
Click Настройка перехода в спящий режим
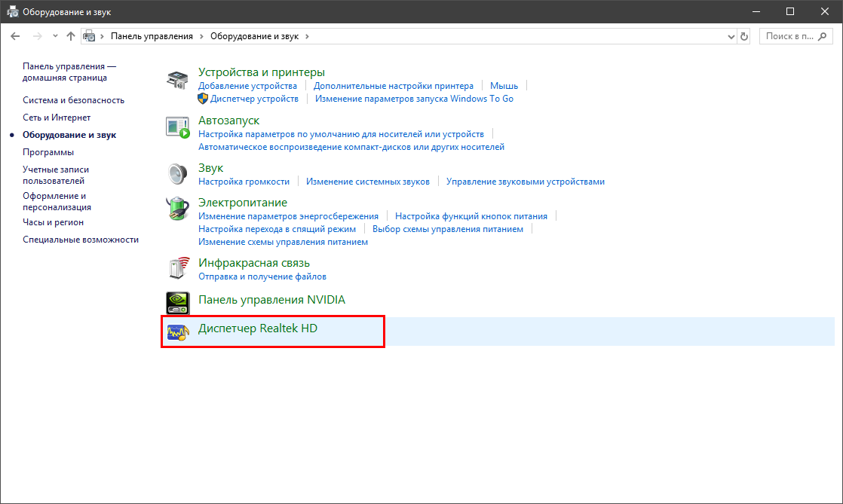(x=277, y=229)
